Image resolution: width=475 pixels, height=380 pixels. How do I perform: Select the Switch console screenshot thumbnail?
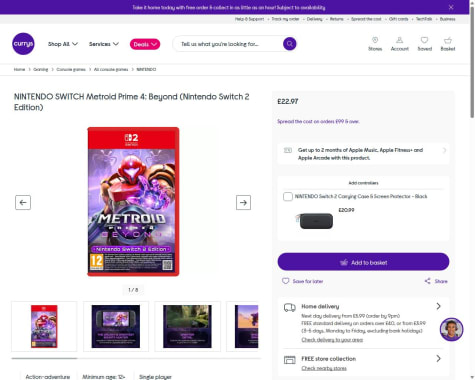coord(116,326)
